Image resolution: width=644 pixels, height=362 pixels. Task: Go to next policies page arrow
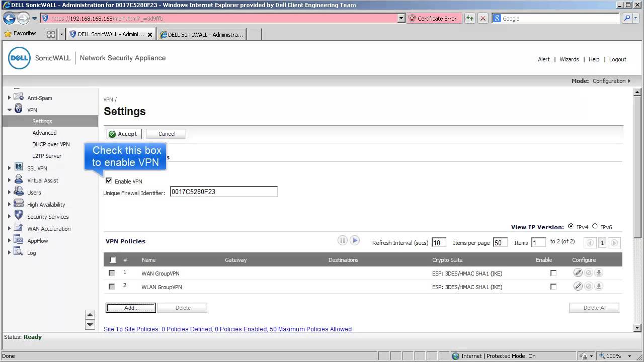pos(614,243)
